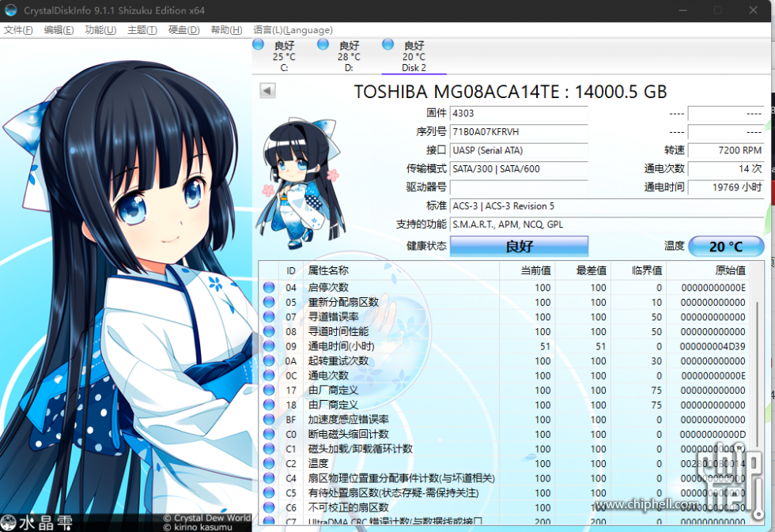775x532 pixels.
Task: Click the status orb of row 07 寻道错误率
Action: pos(269,316)
